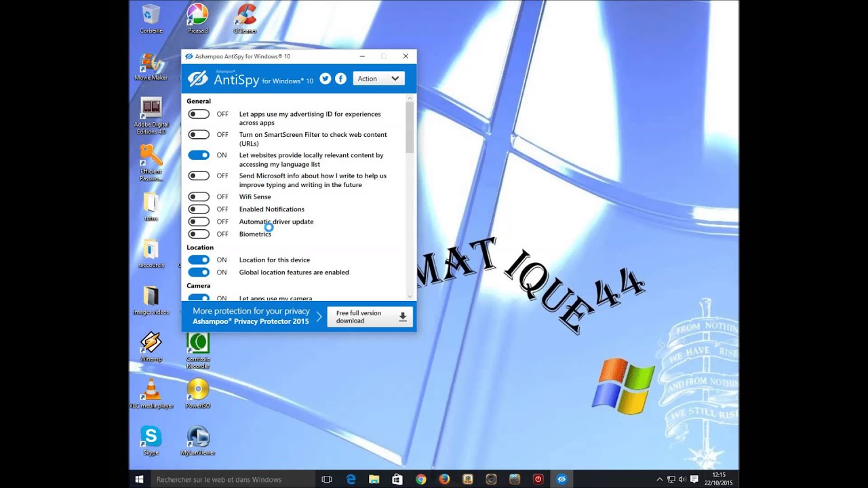
Task: Show hidden system tray icons chevron
Action: point(660,479)
